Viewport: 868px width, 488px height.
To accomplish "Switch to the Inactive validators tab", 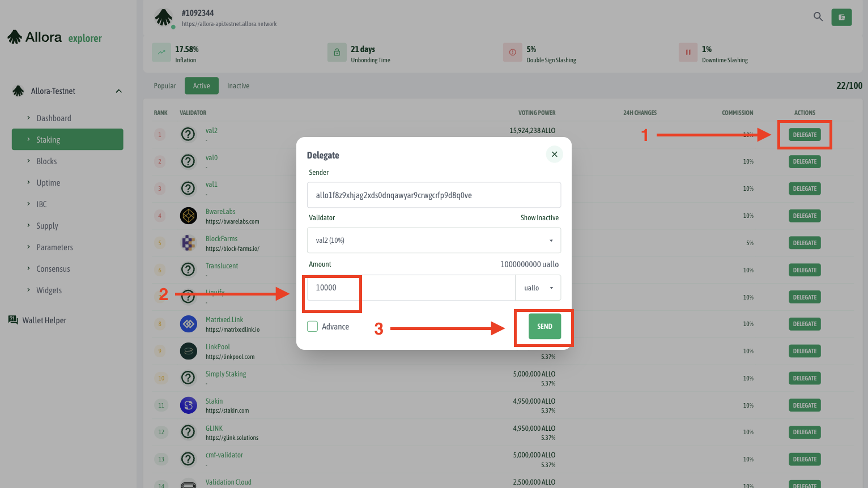I will click(x=238, y=85).
